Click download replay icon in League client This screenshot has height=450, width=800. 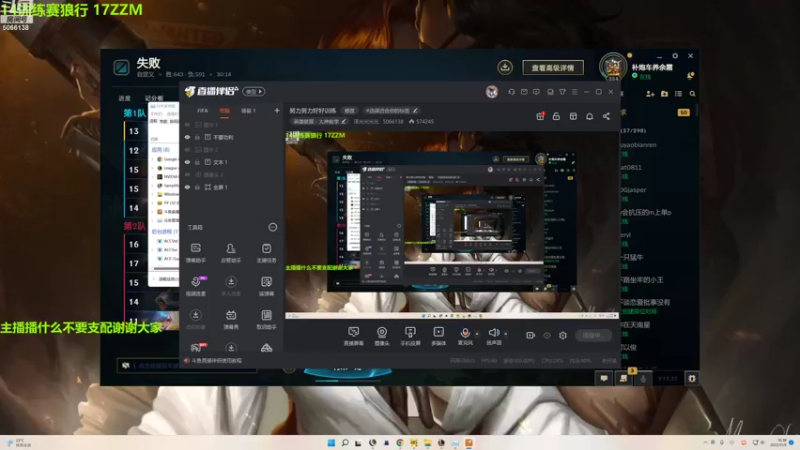click(505, 67)
